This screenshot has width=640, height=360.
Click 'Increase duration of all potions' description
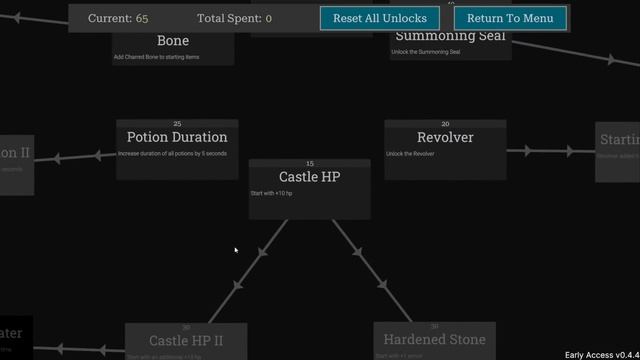(x=172, y=153)
